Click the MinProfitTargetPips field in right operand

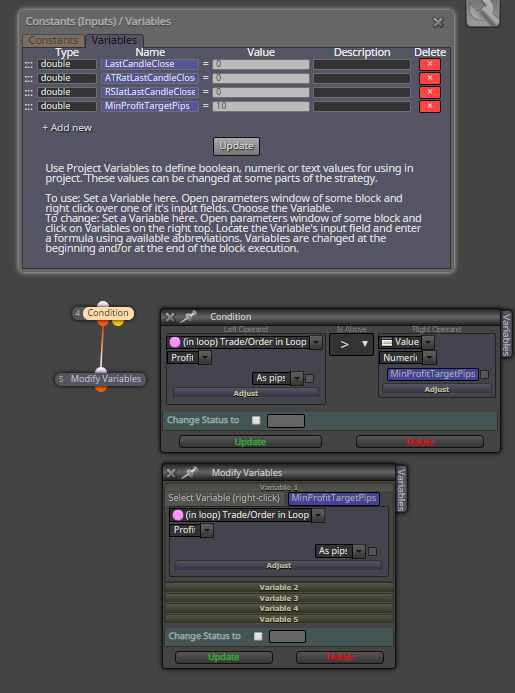[x=433, y=374]
